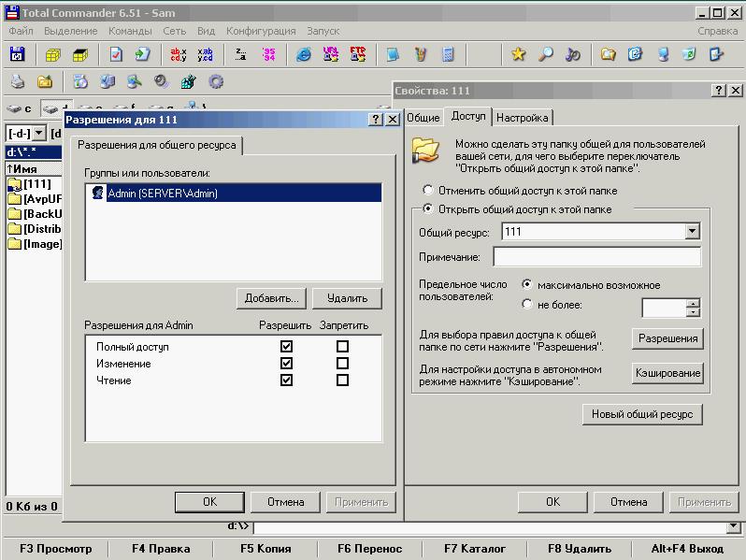Viewport: 746px width, 560px height.
Task: Click the gear icon in second toolbar row
Action: pyautogui.click(x=216, y=82)
